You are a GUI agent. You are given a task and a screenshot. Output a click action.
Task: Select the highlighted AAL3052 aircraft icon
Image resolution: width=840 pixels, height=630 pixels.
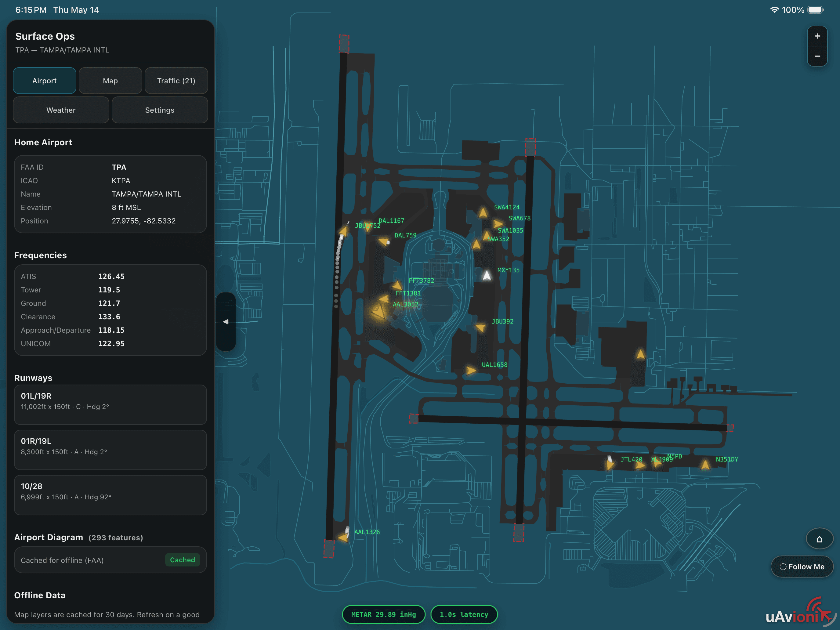click(x=378, y=313)
